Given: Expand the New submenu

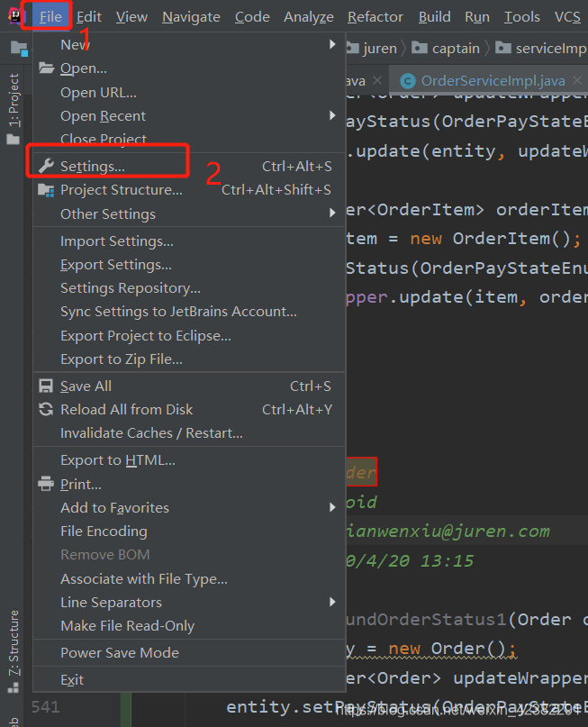Looking at the screenshot, I should [x=189, y=44].
